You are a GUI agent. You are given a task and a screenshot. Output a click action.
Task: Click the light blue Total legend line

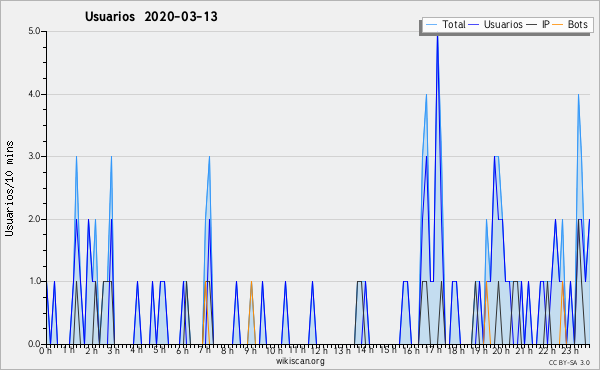tap(431, 25)
